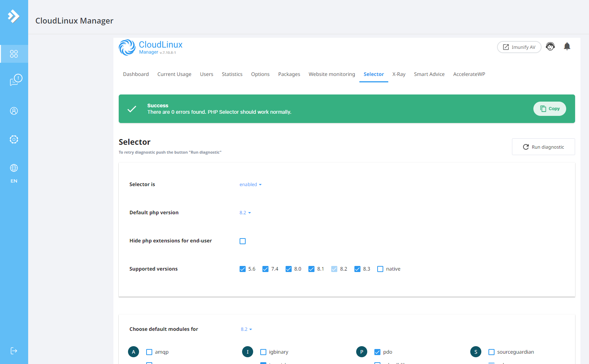
Task: Uncheck PHP 5.6 supported version
Action: [x=243, y=269]
